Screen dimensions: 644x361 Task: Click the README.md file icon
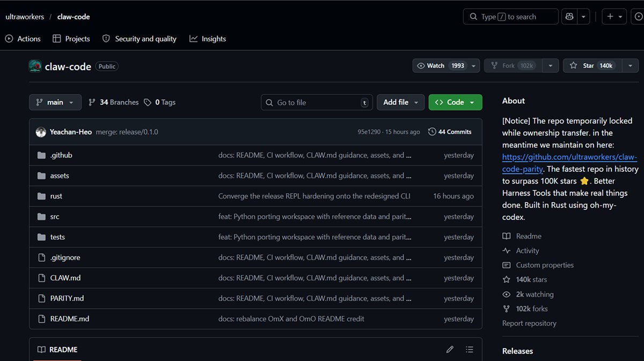(x=41, y=319)
